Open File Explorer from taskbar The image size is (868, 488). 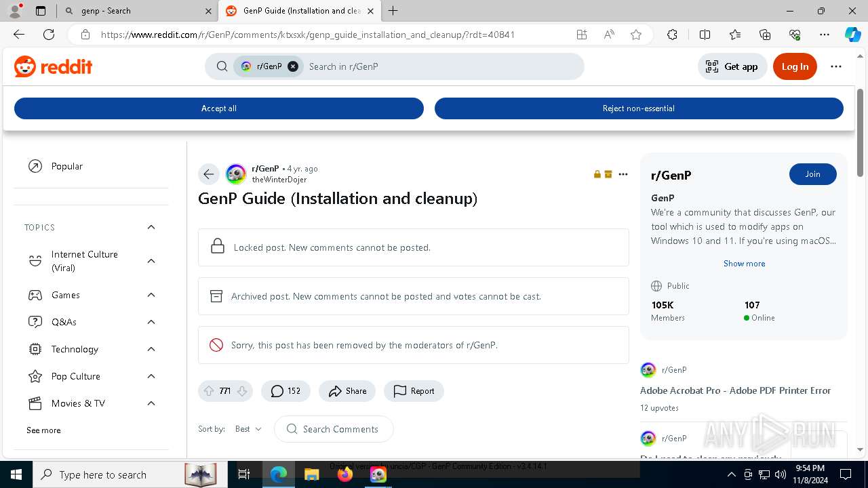311,474
